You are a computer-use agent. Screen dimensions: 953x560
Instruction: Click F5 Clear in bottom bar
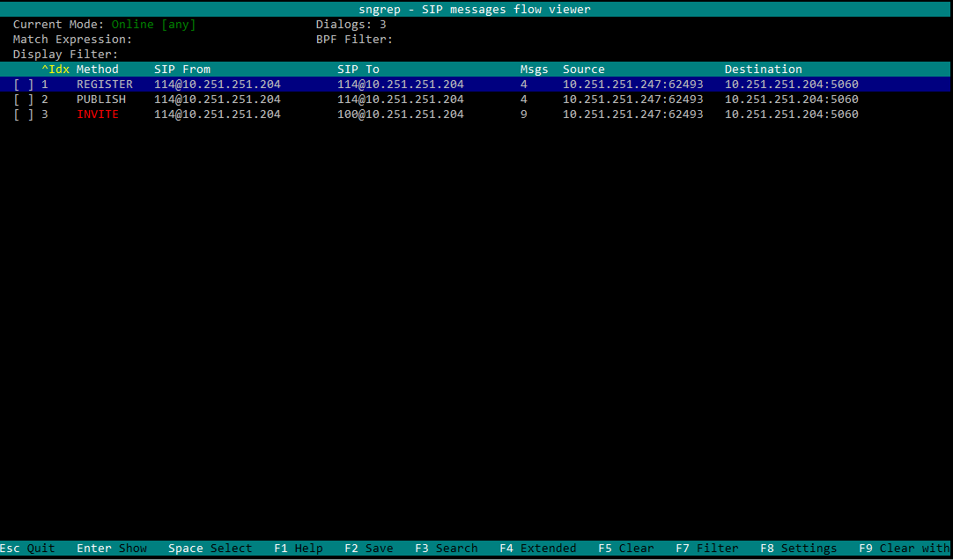[625, 549]
